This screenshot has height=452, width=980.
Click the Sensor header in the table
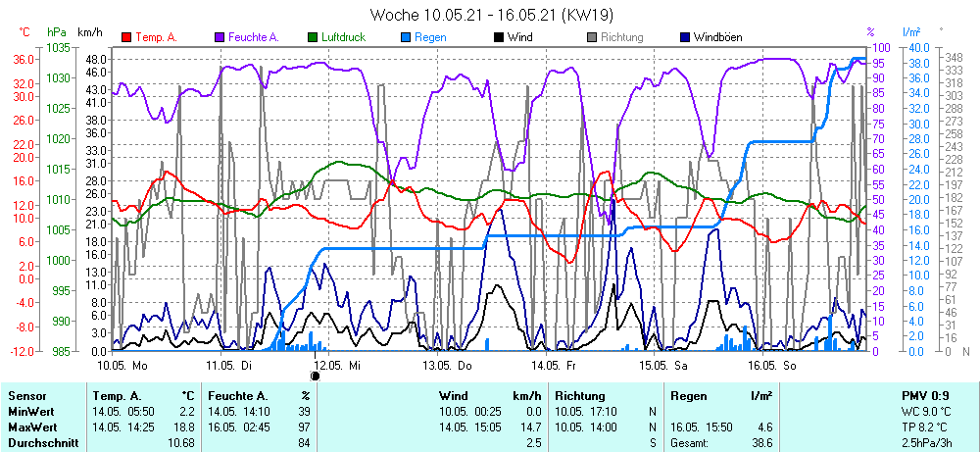26,396
